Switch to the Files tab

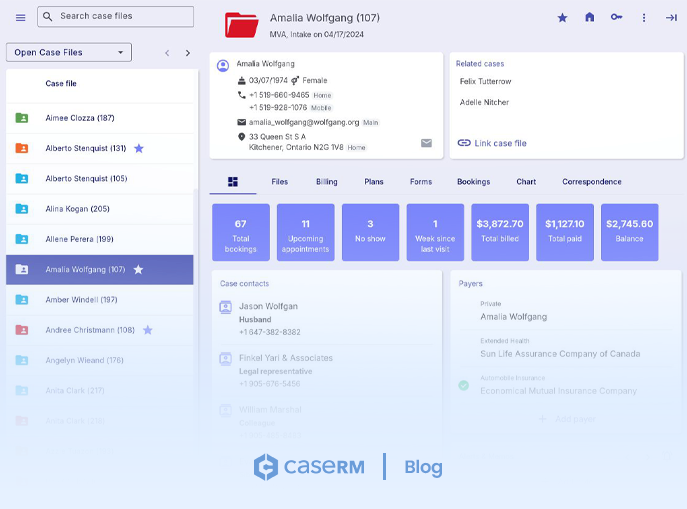(280, 182)
